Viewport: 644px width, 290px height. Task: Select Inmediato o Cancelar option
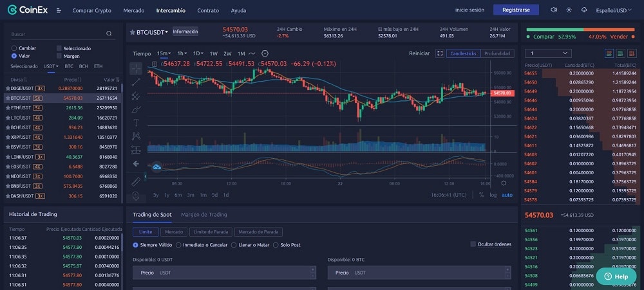178,245
